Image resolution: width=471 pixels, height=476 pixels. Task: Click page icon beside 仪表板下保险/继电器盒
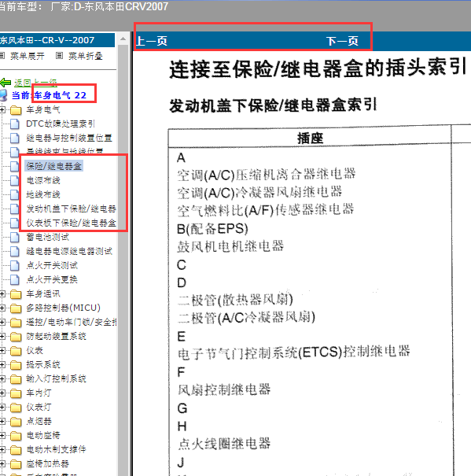pos(15,223)
